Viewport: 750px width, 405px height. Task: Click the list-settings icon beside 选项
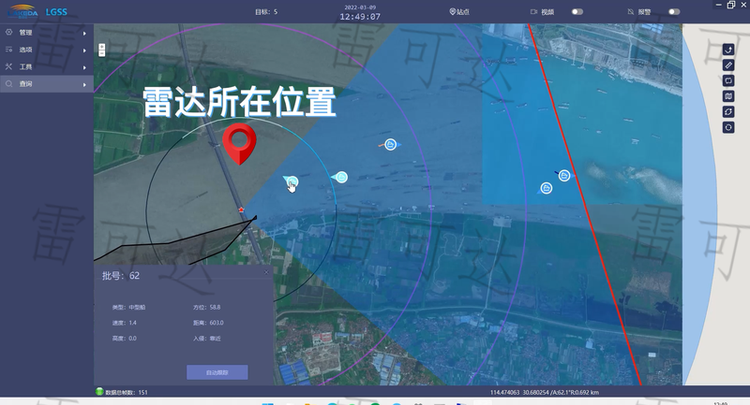tap(9, 49)
